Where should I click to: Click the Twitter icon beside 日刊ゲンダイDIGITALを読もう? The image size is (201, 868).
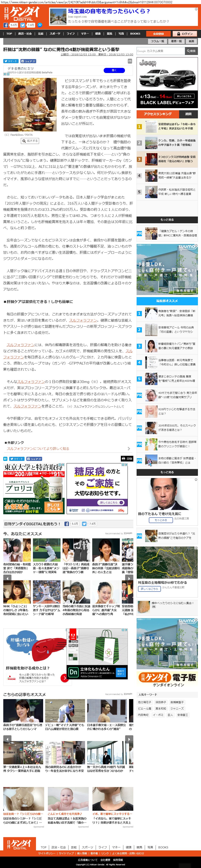point(84,524)
